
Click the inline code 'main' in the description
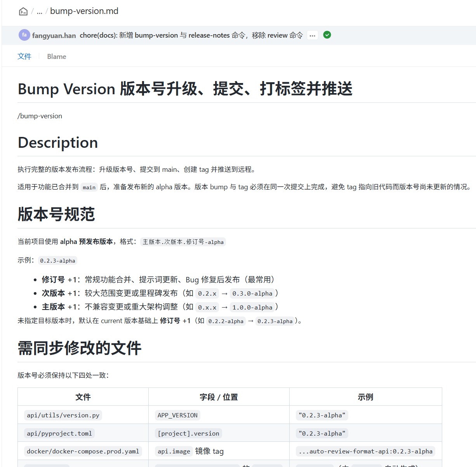[89, 187]
